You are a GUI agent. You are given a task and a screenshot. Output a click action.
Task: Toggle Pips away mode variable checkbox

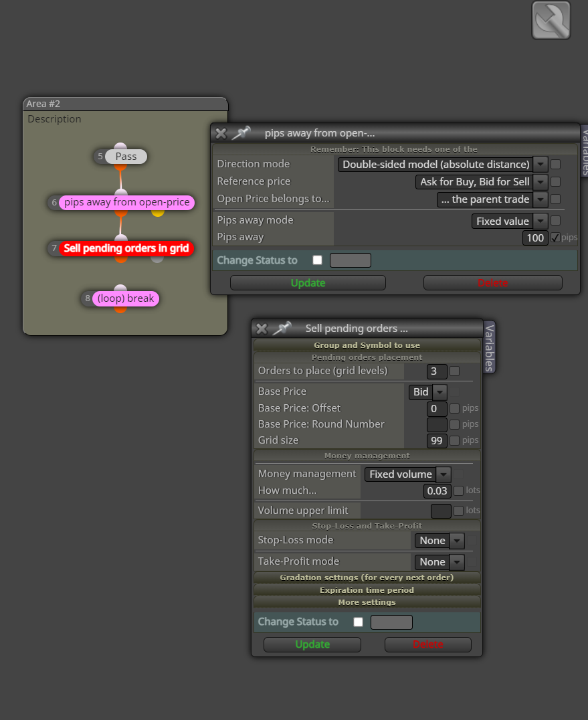pos(555,220)
